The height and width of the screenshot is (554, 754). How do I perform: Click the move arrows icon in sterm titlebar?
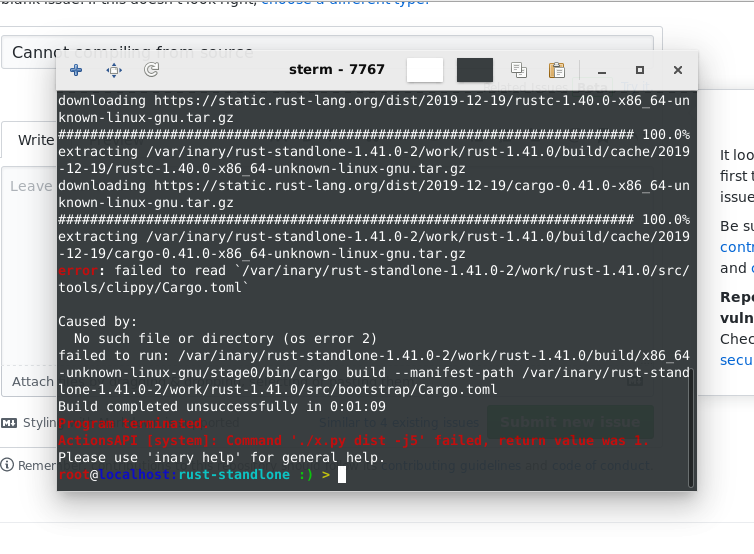[x=114, y=71]
